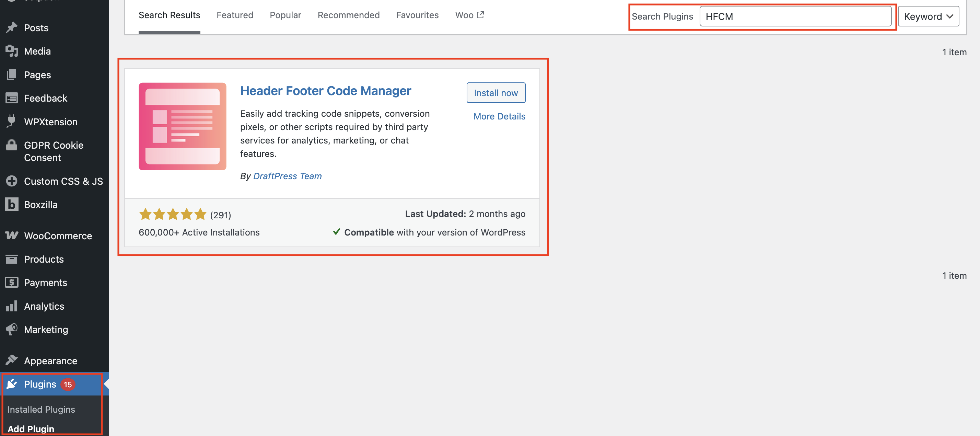Open the Popular plugins tab
The image size is (980, 436).
285,15
